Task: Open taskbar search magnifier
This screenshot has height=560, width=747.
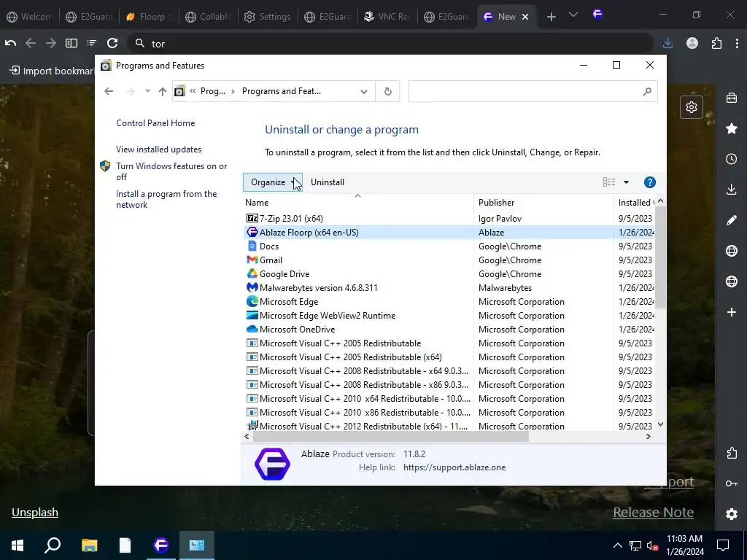Action: (x=53, y=545)
